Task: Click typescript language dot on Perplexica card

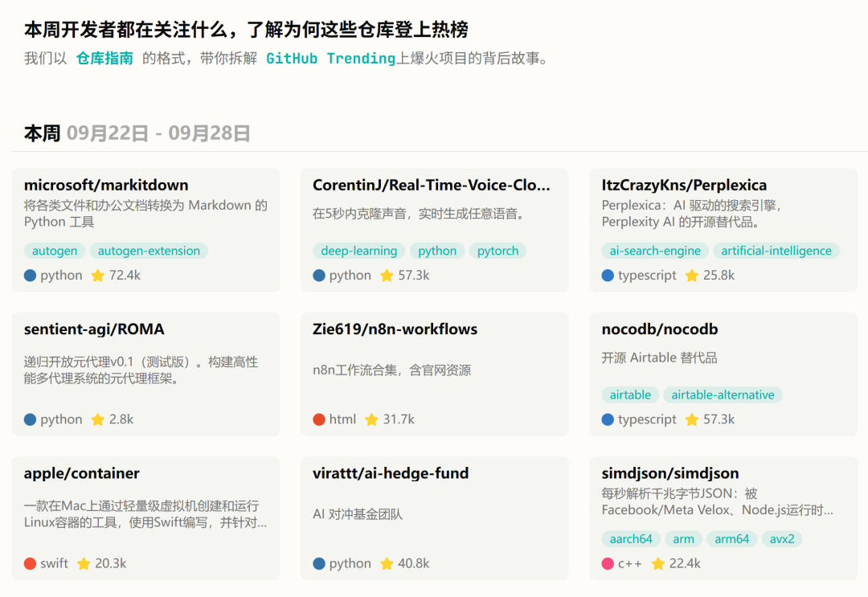Action: pos(608,276)
